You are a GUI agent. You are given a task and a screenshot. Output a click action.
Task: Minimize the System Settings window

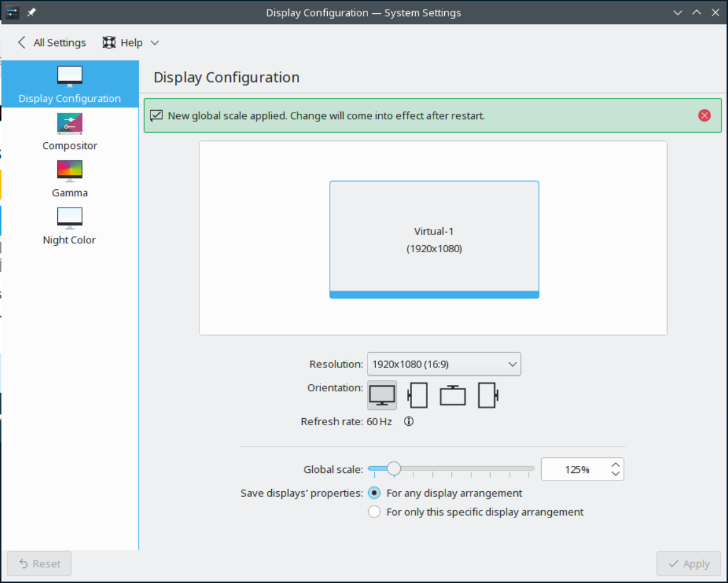click(x=678, y=13)
